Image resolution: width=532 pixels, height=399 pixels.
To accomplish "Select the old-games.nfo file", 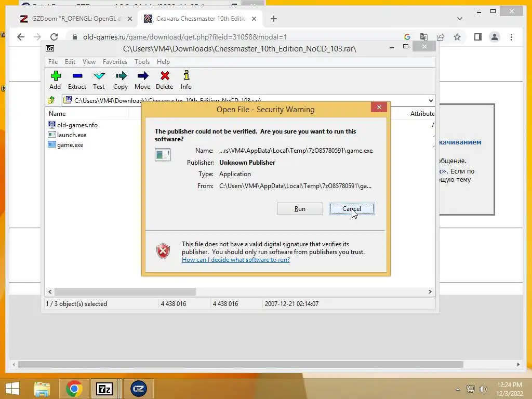I will 73,125.
